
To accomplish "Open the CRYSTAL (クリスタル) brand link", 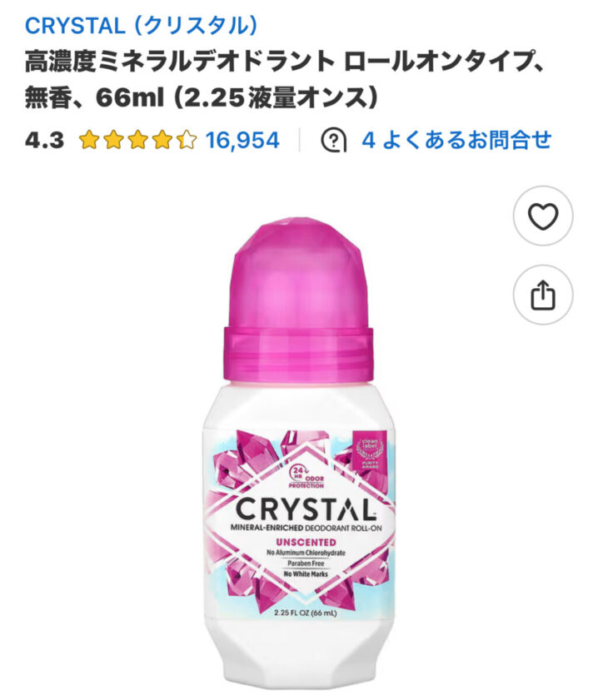I will pyautogui.click(x=142, y=26).
